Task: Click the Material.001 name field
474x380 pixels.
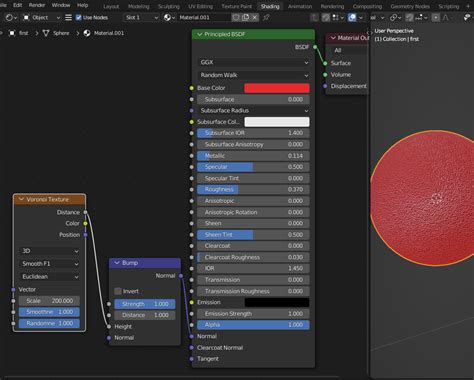Action: (x=204, y=17)
